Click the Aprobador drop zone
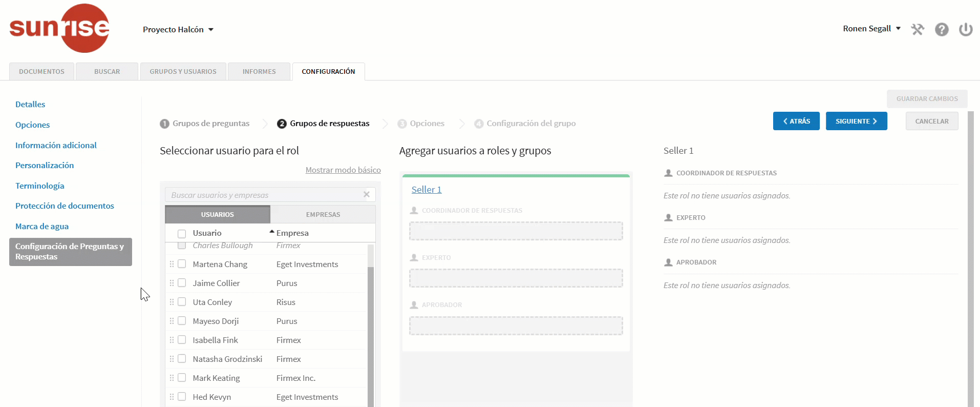 (516, 325)
